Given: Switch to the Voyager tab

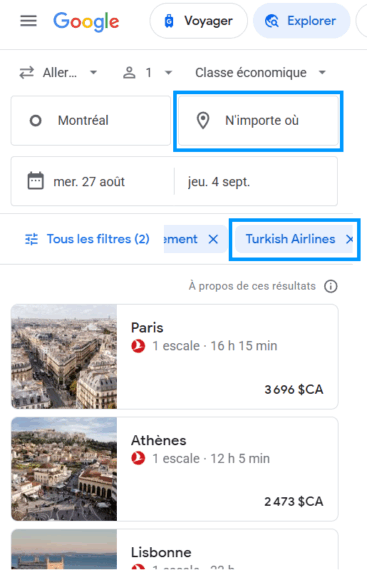Looking at the screenshot, I should point(199,21).
